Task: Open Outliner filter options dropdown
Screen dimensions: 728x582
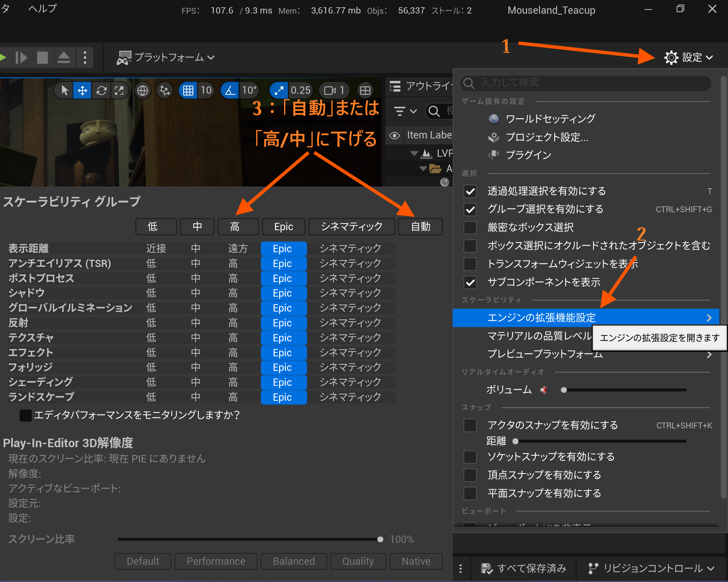Action: pos(405,111)
